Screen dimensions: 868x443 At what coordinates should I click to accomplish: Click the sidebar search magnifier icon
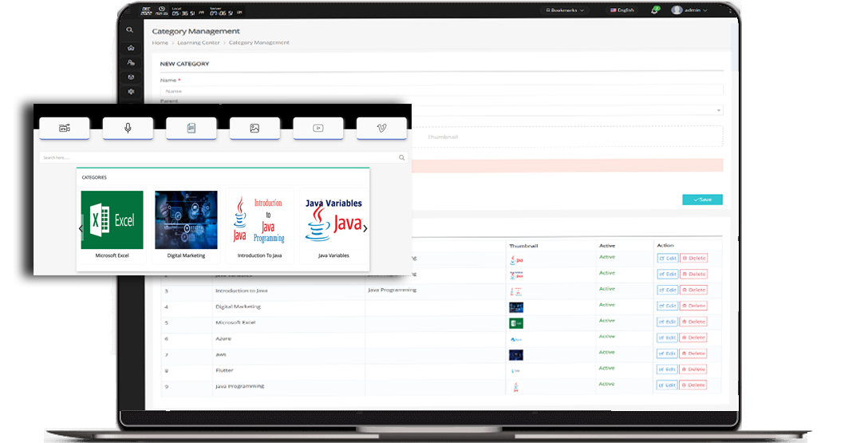point(131,30)
